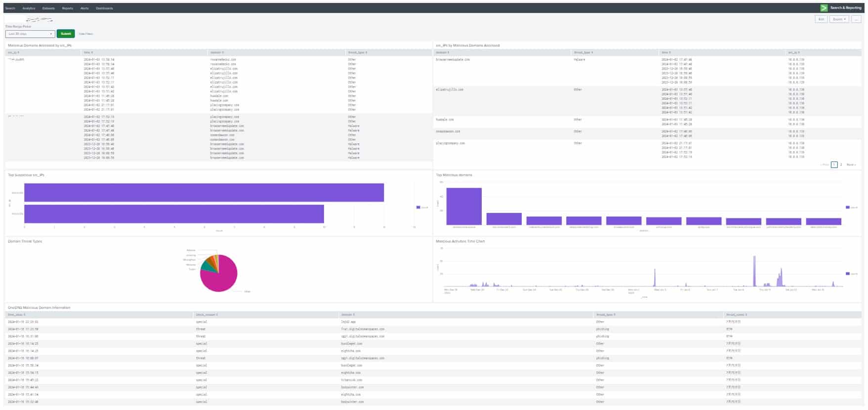Click the tallest bar in Top Malicious domains
The image size is (868, 410).
coord(463,206)
